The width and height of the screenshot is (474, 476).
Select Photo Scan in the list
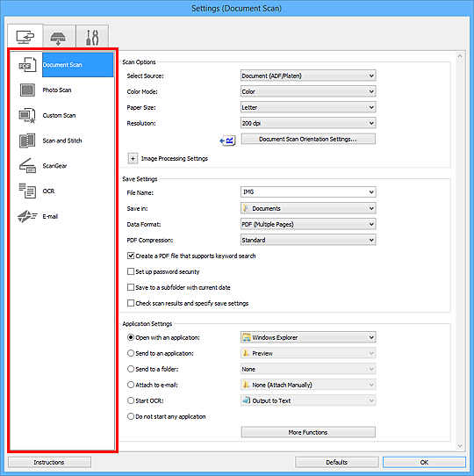pos(57,90)
